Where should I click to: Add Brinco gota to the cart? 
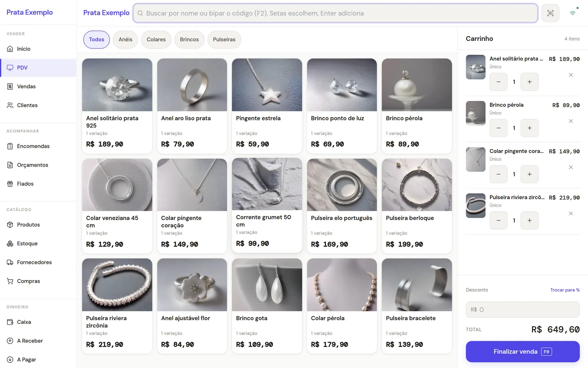click(267, 306)
